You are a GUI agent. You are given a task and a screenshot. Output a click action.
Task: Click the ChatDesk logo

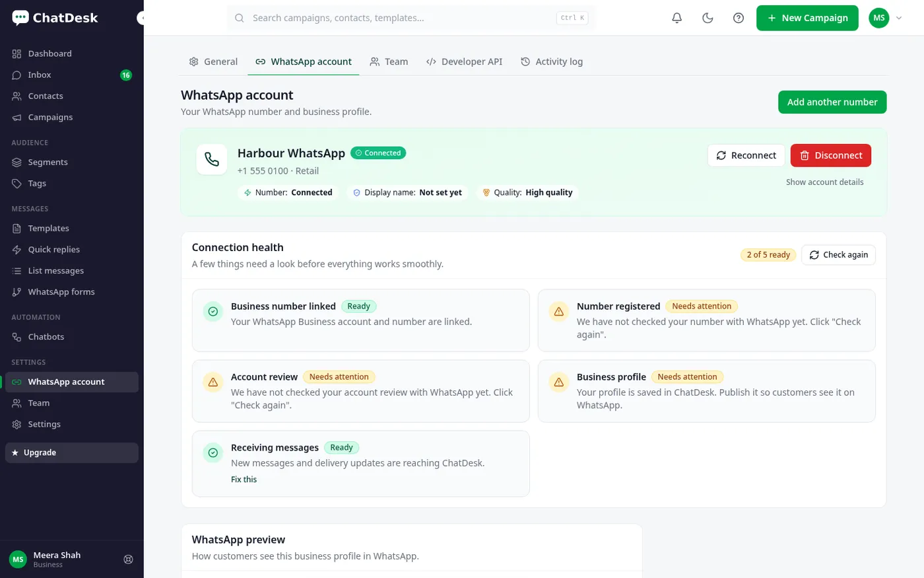(x=55, y=18)
